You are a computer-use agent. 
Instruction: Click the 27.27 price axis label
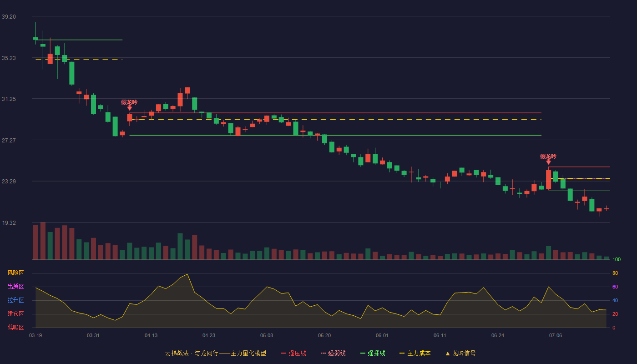9,141
